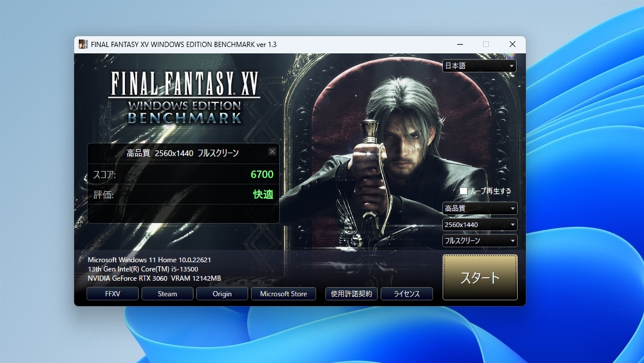Open the 使用許諾契約 agreement
644x363 pixels.
pos(351,294)
